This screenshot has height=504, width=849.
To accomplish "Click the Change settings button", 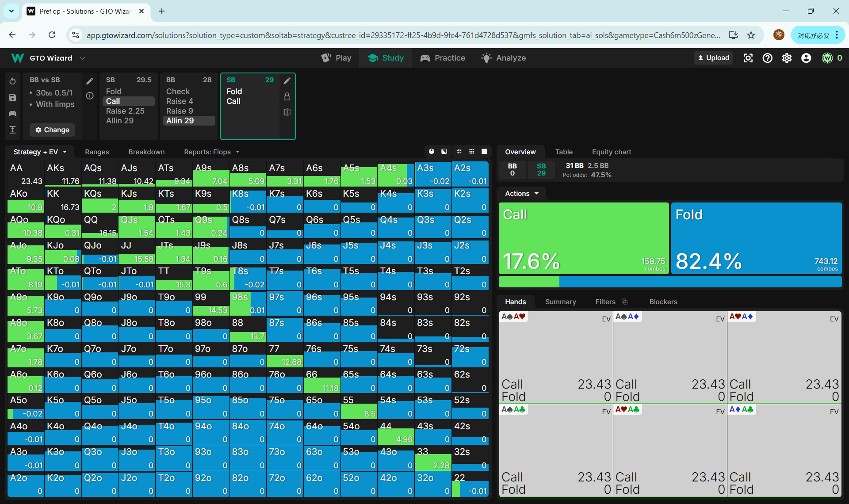I will coord(52,130).
